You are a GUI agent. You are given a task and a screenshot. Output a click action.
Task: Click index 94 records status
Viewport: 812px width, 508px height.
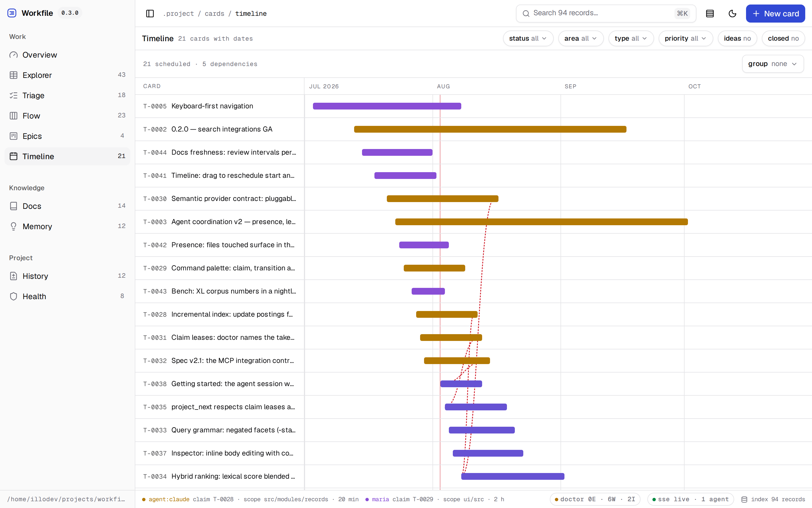773,499
